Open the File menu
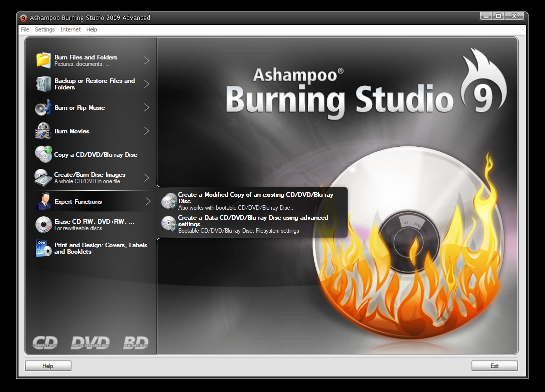 point(25,29)
